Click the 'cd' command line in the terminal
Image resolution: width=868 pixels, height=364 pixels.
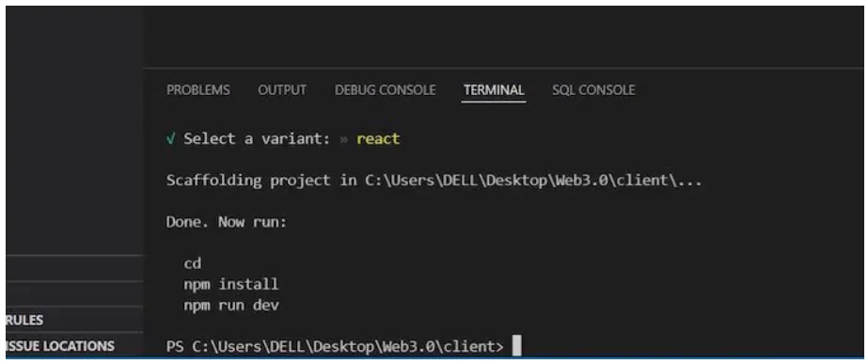pyautogui.click(x=192, y=263)
